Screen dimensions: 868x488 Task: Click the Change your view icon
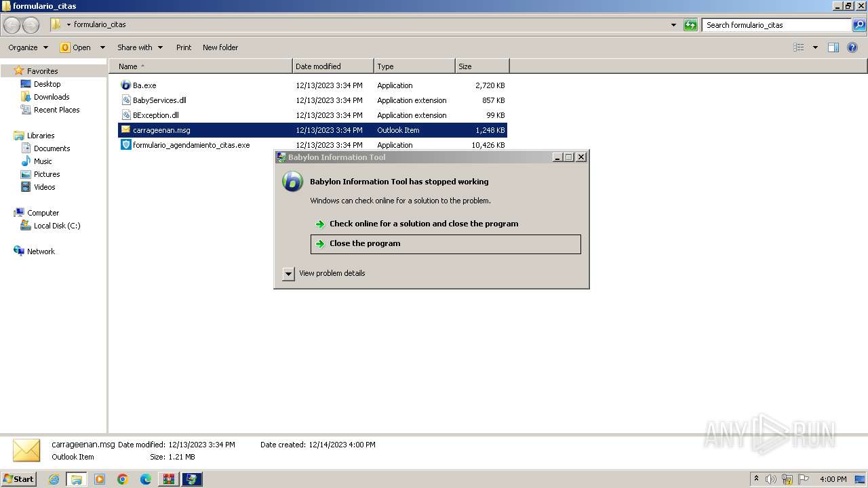pos(799,47)
